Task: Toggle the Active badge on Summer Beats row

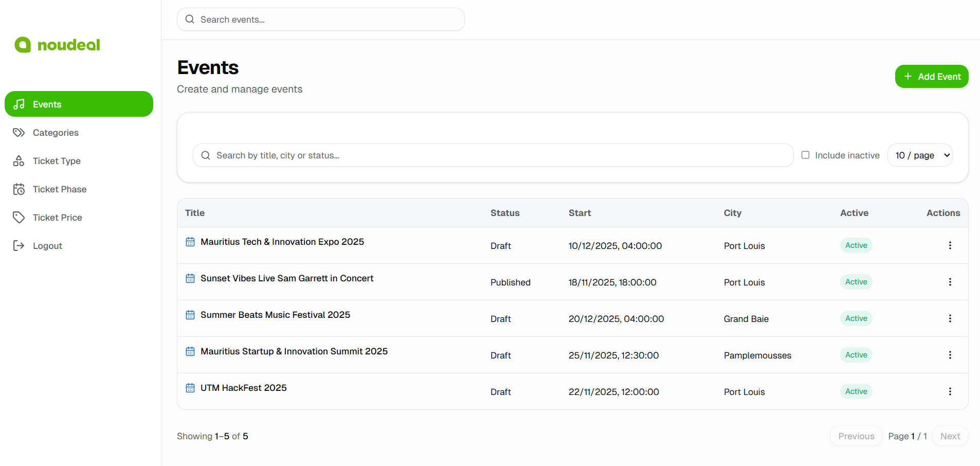Action: click(x=855, y=318)
